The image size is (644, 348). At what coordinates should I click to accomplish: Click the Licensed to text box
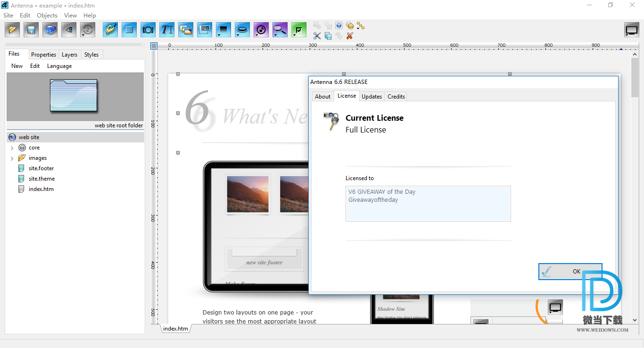pyautogui.click(x=428, y=204)
